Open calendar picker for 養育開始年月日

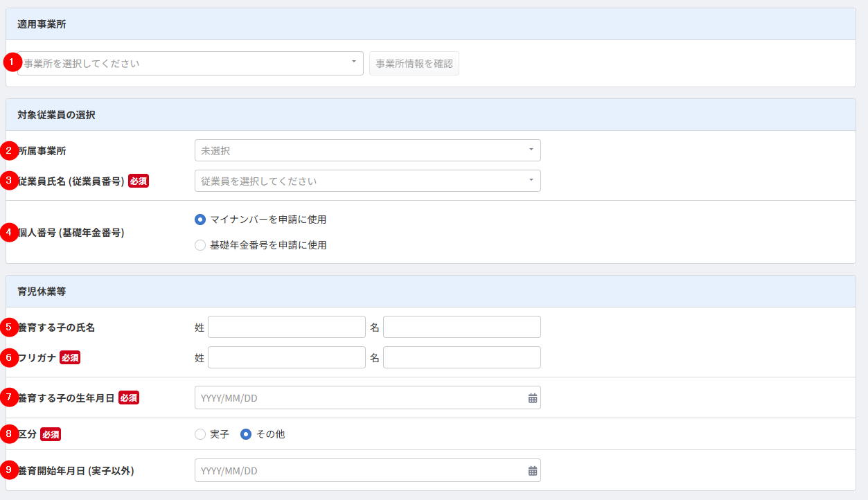532,471
